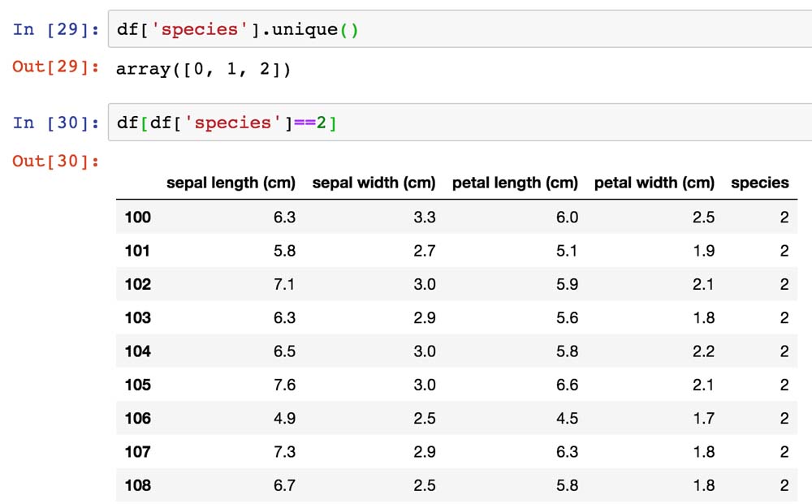Screen dimensions: 812x504
Task: Click row index 108 in table
Action: coord(137,485)
